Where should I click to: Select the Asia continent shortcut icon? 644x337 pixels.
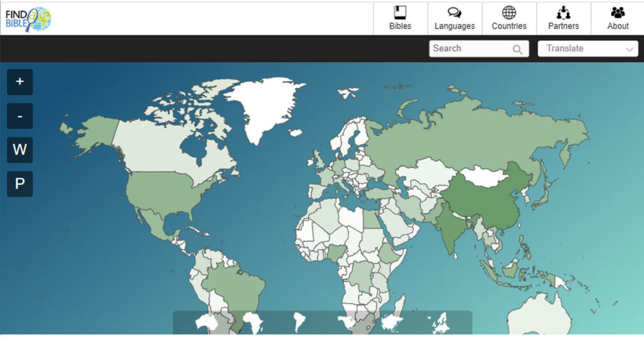(x=393, y=323)
